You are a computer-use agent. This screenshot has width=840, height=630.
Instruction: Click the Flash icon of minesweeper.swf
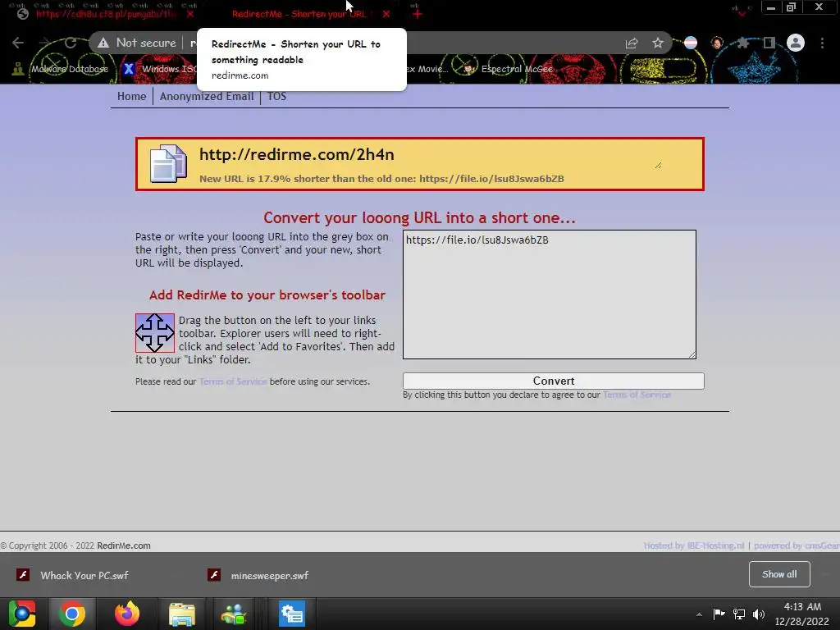(x=214, y=575)
